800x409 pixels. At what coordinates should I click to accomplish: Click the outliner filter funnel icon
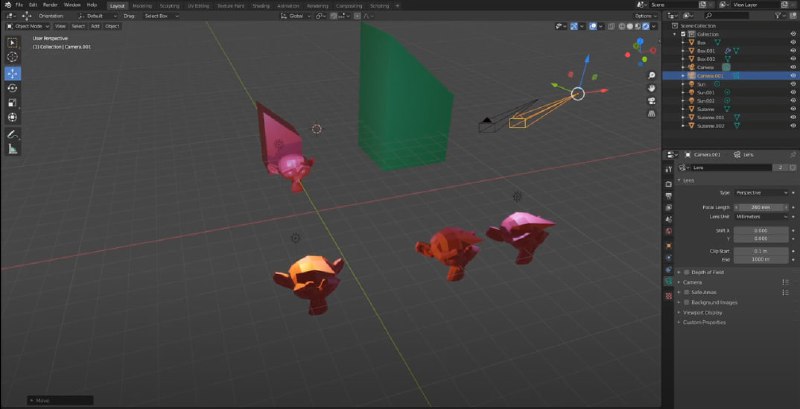[x=779, y=16]
